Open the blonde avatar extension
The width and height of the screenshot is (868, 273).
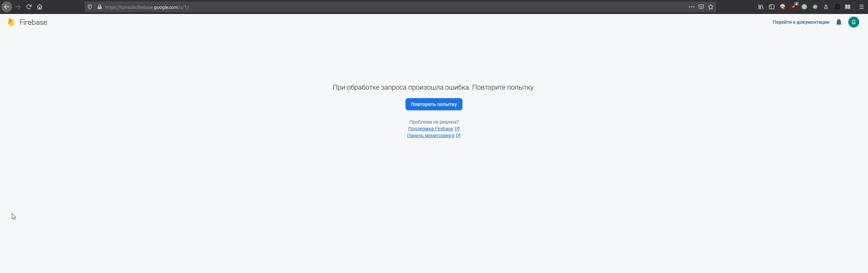click(x=783, y=7)
